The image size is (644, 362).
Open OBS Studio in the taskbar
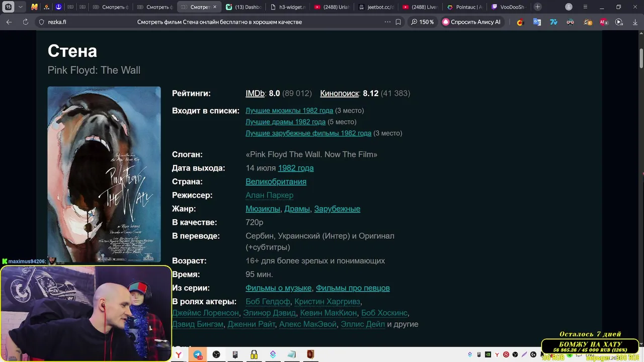[x=216, y=354]
